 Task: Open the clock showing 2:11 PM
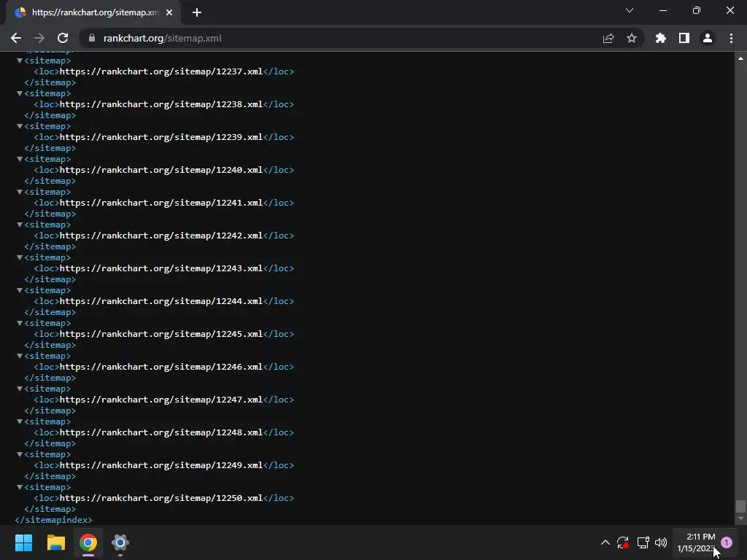click(x=697, y=542)
